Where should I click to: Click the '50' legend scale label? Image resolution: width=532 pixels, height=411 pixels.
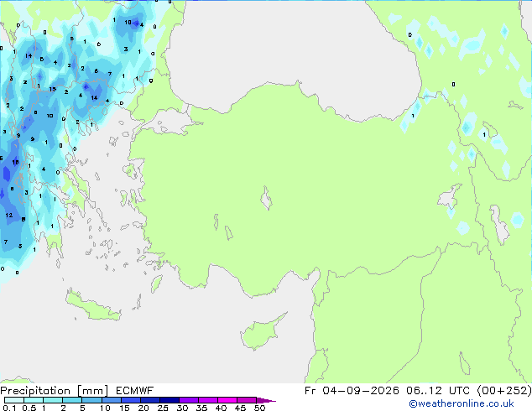tap(259, 408)
